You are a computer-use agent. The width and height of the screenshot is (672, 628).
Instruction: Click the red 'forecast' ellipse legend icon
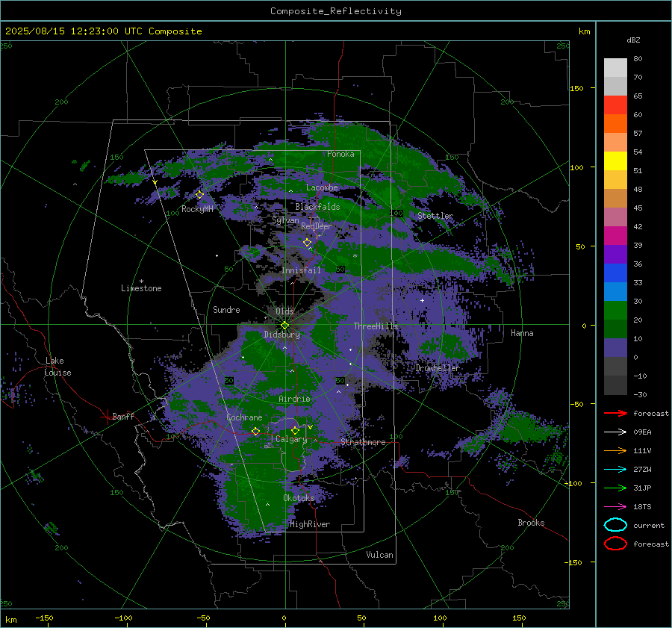point(615,544)
